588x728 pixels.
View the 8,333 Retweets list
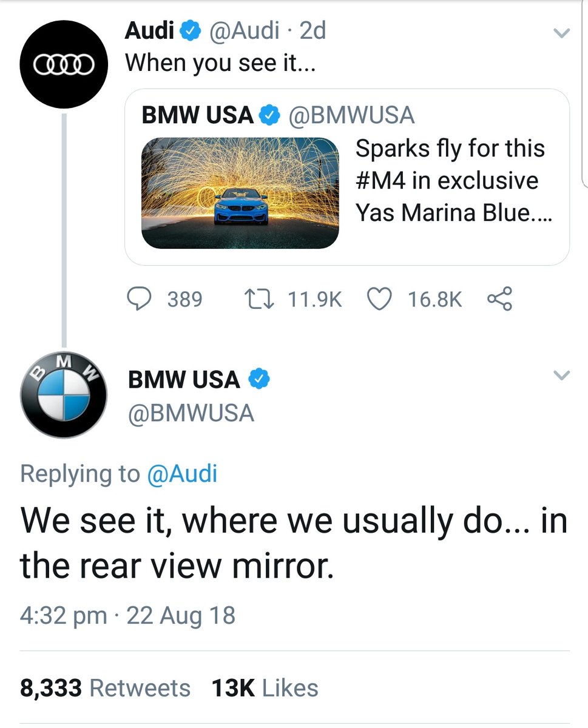(x=105, y=688)
